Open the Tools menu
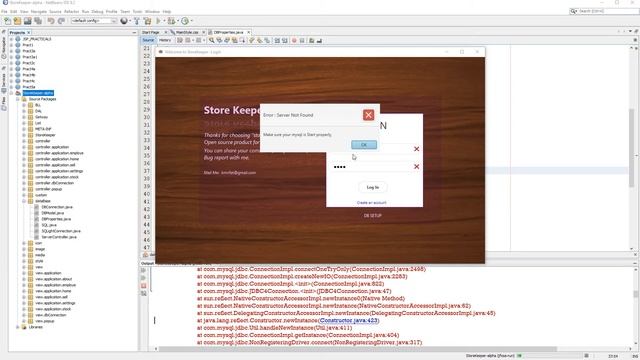 point(138,11)
